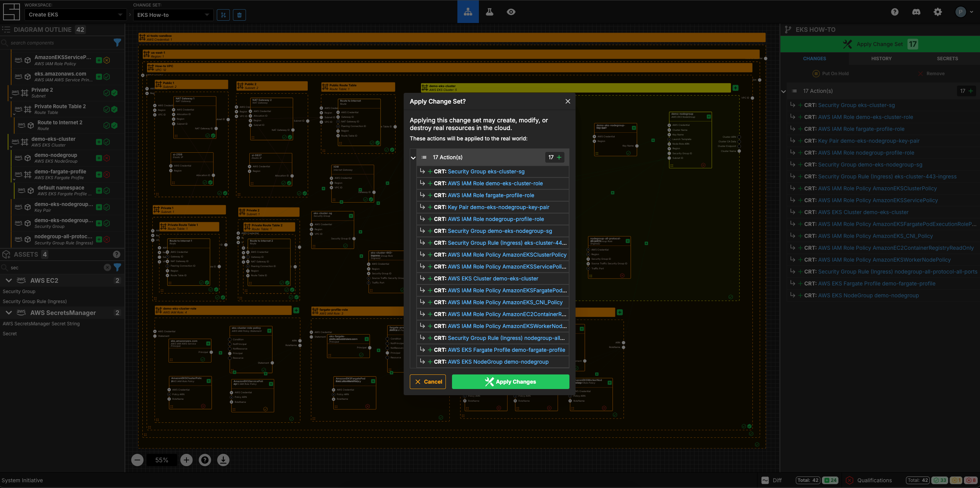Click the create new change set icon
The width and height of the screenshot is (980, 488).
click(x=223, y=15)
